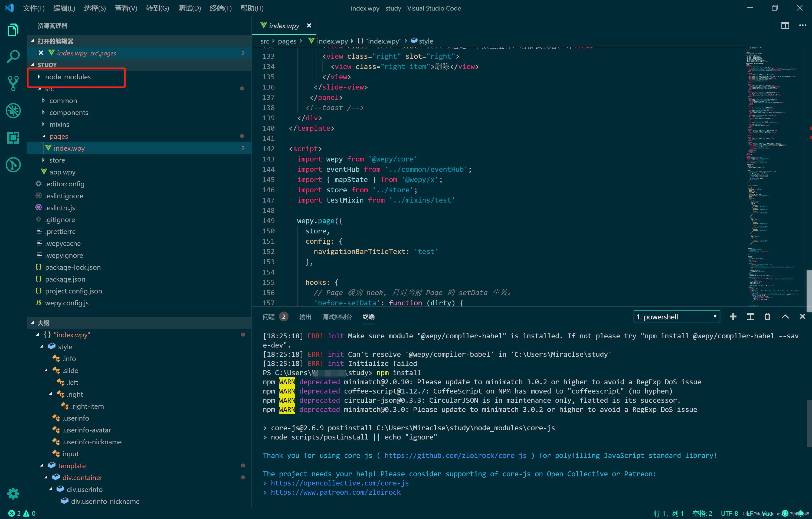The height and width of the screenshot is (519, 812).
Task: Open the powershell terminal selector dropdown
Action: 676,316
